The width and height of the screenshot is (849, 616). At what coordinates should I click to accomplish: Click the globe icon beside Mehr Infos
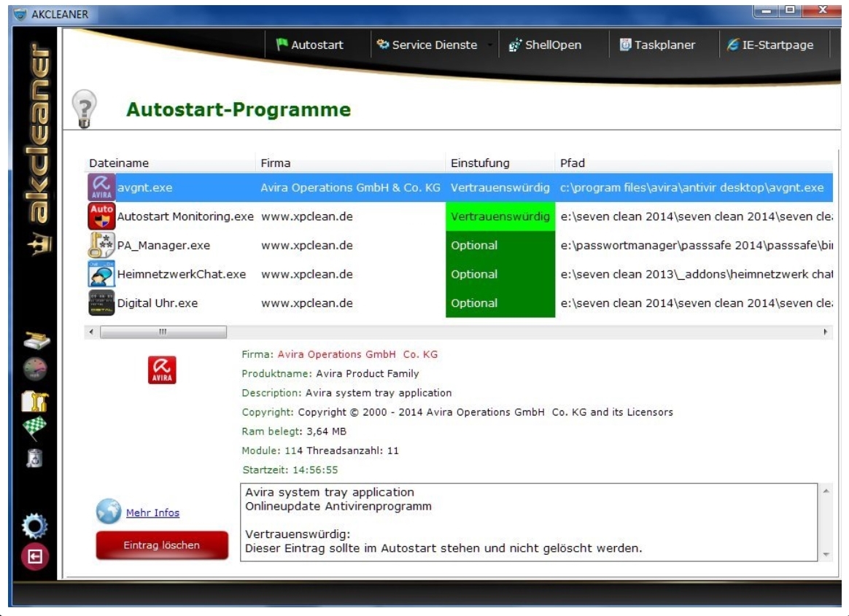coord(109,512)
